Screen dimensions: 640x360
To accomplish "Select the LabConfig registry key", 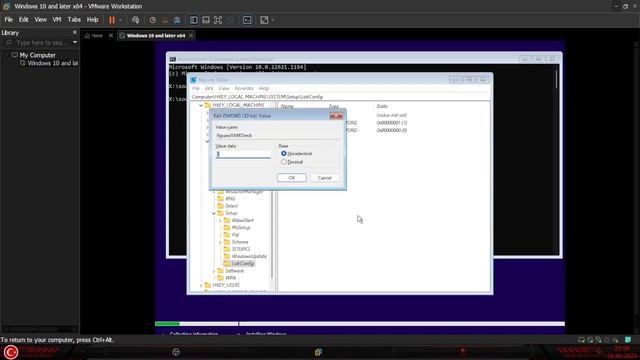I will point(243,264).
